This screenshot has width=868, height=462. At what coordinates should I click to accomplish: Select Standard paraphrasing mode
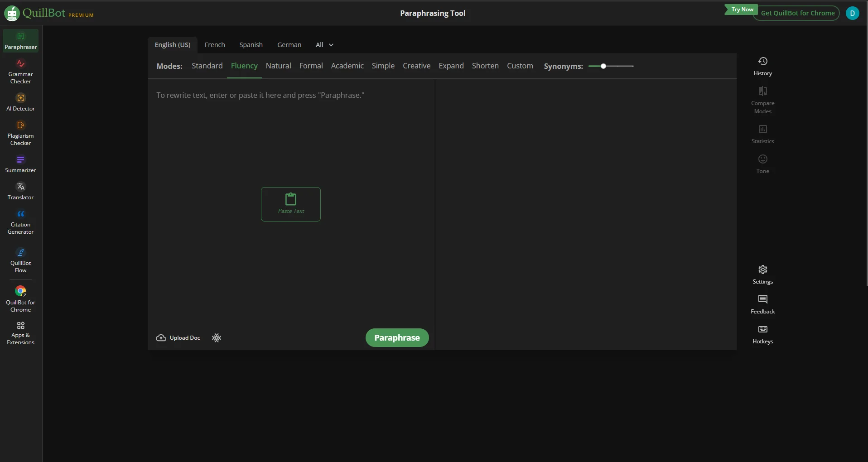(x=207, y=66)
